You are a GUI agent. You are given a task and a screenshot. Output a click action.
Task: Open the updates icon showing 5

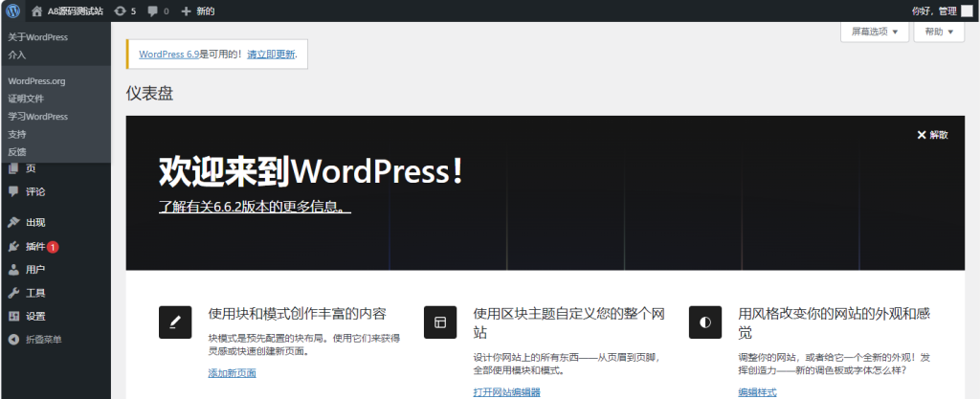tap(120, 11)
